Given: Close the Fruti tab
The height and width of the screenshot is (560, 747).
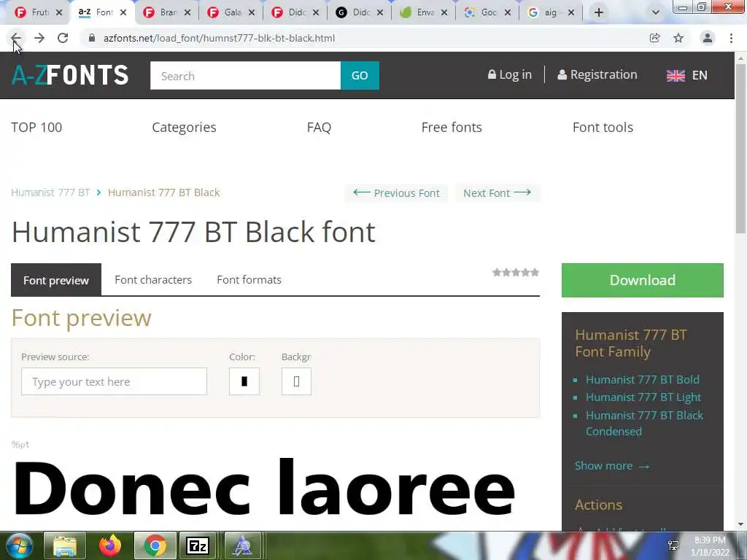Looking at the screenshot, I should point(59,12).
